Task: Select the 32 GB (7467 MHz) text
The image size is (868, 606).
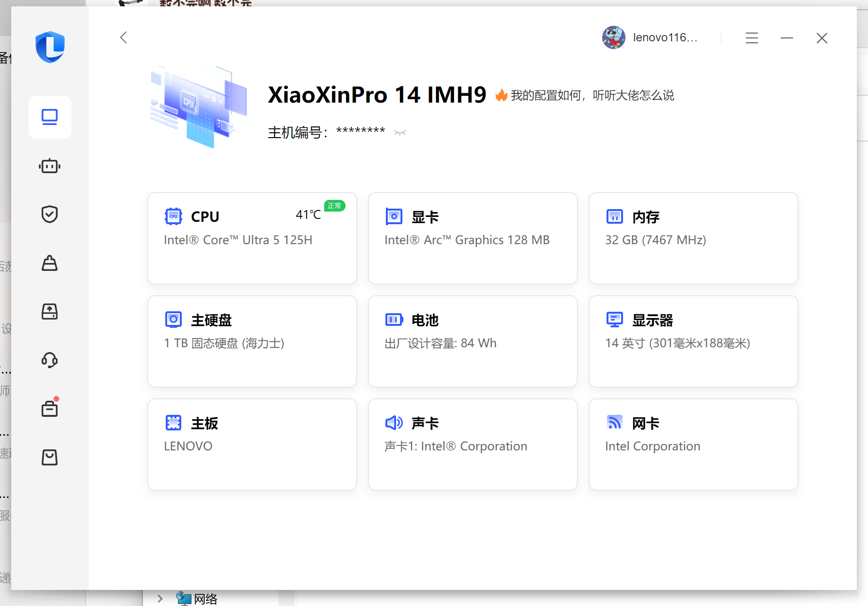Action: [656, 240]
